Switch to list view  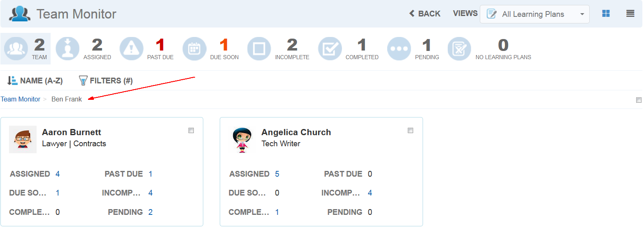(630, 14)
